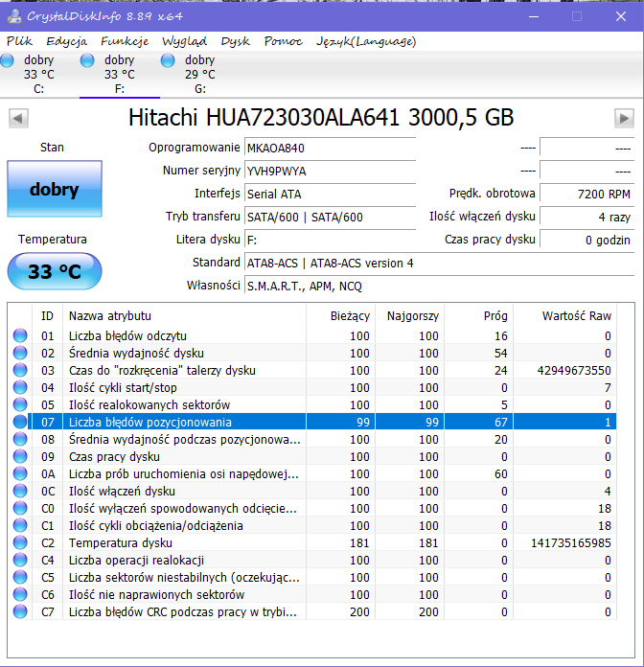The height and width of the screenshot is (667, 644).
Task: Click the Interfejs field Serial ATA
Action: pos(330,194)
